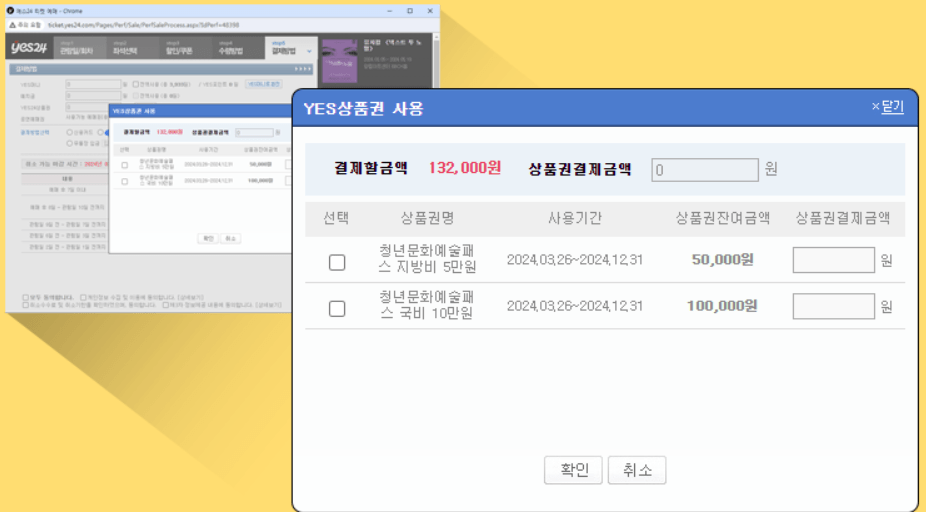Click the 상품권결제금액 total input in enlarged popup
This screenshot has width=926, height=512.
point(705,169)
